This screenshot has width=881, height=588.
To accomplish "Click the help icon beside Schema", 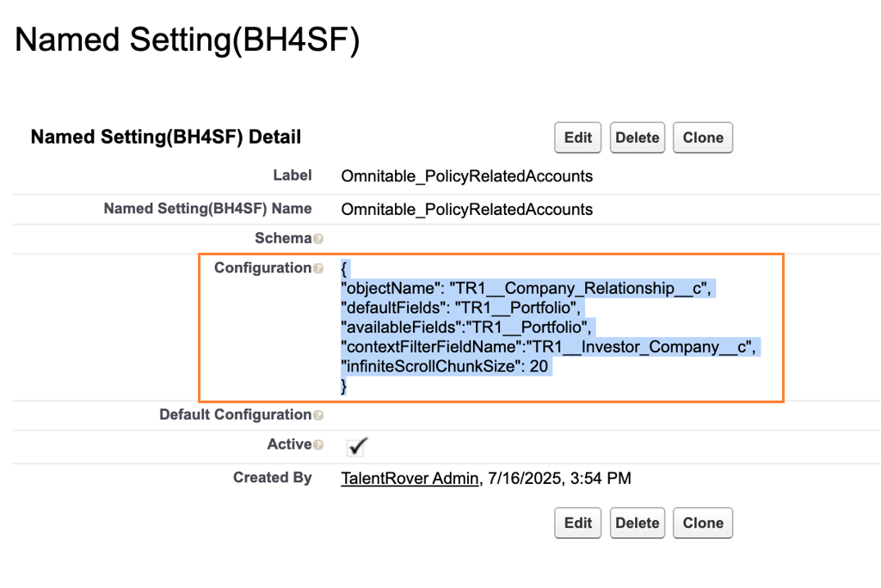I will point(318,239).
